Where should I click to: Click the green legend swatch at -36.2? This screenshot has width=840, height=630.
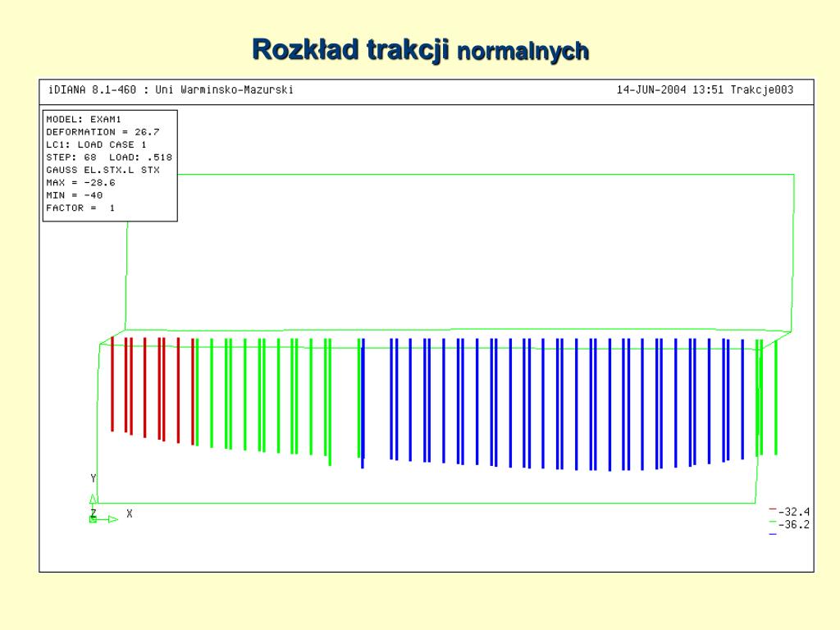tap(773, 522)
